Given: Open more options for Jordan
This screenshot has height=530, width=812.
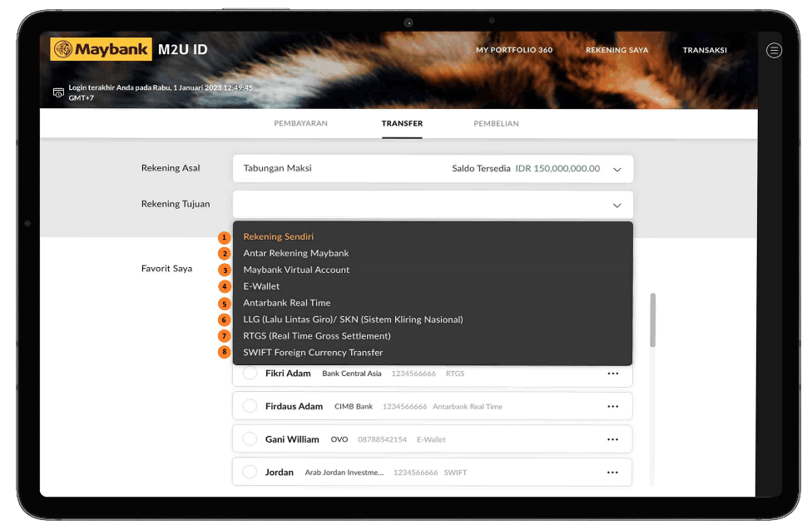Looking at the screenshot, I should pyautogui.click(x=612, y=473).
